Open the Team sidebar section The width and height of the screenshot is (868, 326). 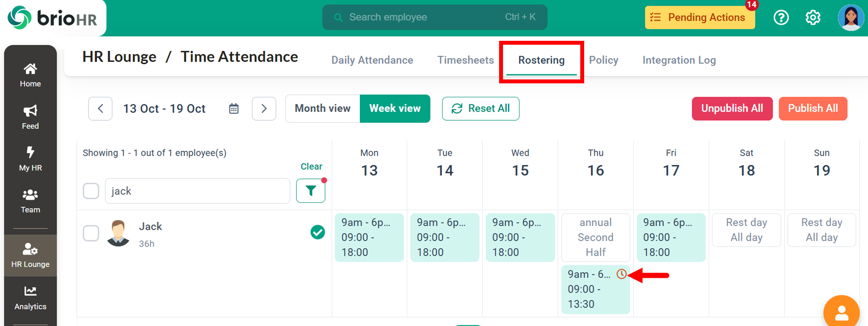tap(30, 201)
